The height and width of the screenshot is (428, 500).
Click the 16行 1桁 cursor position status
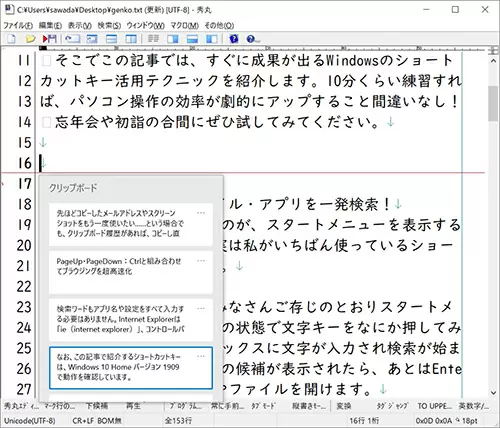click(x=364, y=421)
